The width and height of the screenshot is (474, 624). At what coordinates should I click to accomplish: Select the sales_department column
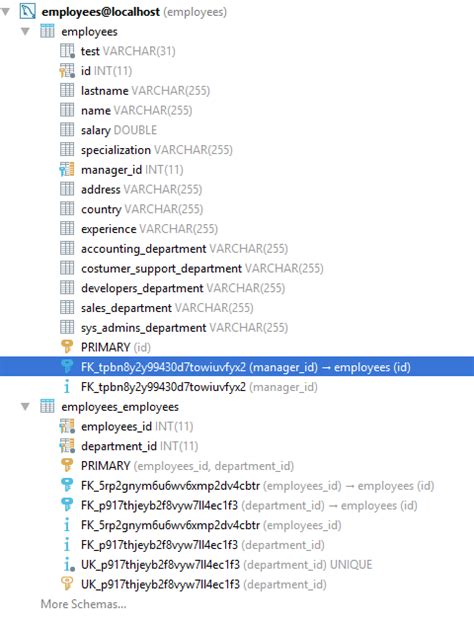pyautogui.click(x=167, y=308)
